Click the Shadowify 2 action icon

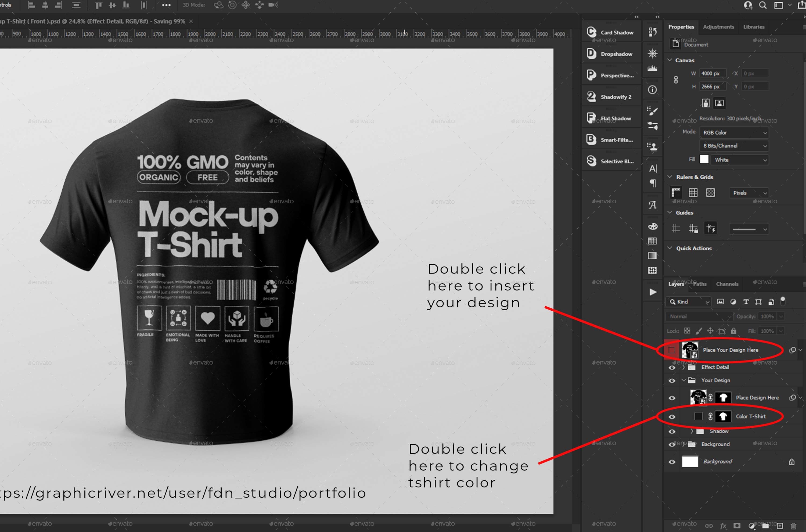(591, 96)
